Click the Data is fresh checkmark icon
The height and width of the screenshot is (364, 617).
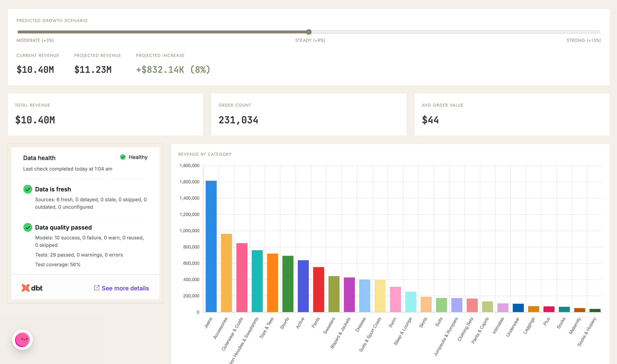pos(28,189)
